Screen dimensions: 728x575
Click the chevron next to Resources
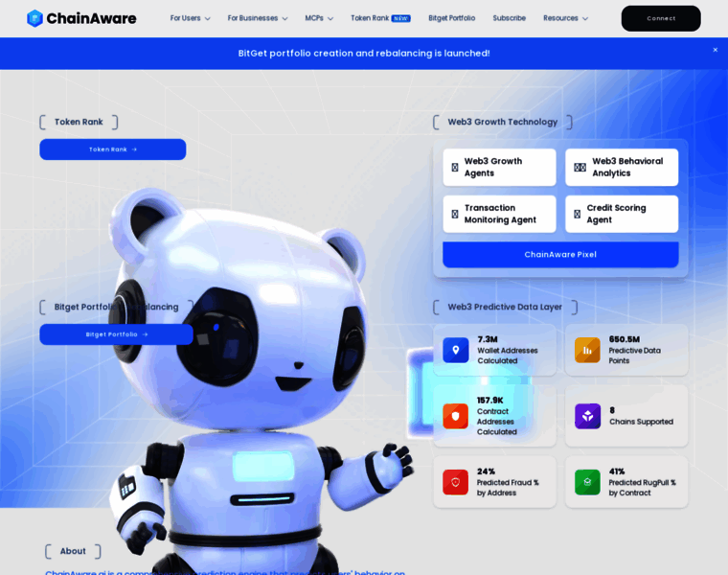585,18
